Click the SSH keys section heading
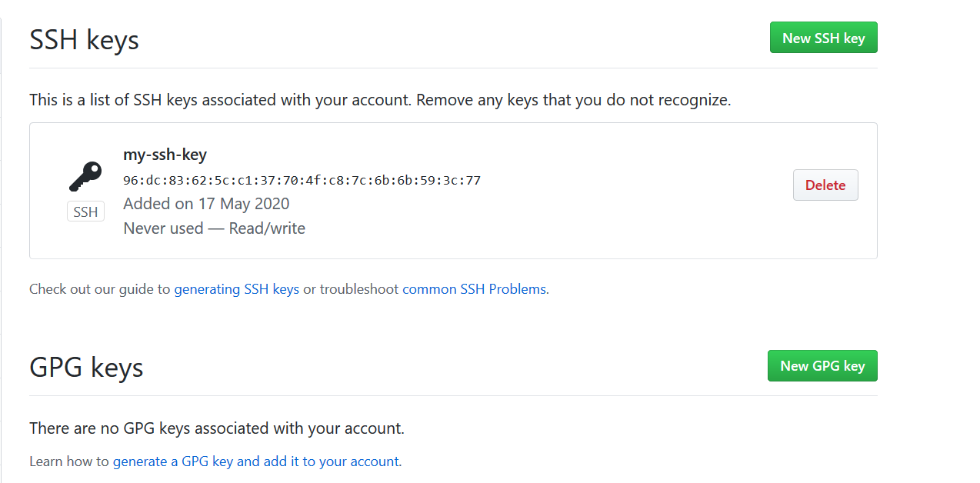980x483 pixels. click(x=84, y=39)
